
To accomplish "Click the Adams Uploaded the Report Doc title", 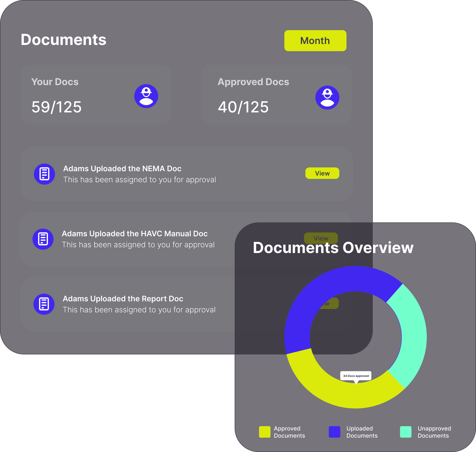I will 123,298.
